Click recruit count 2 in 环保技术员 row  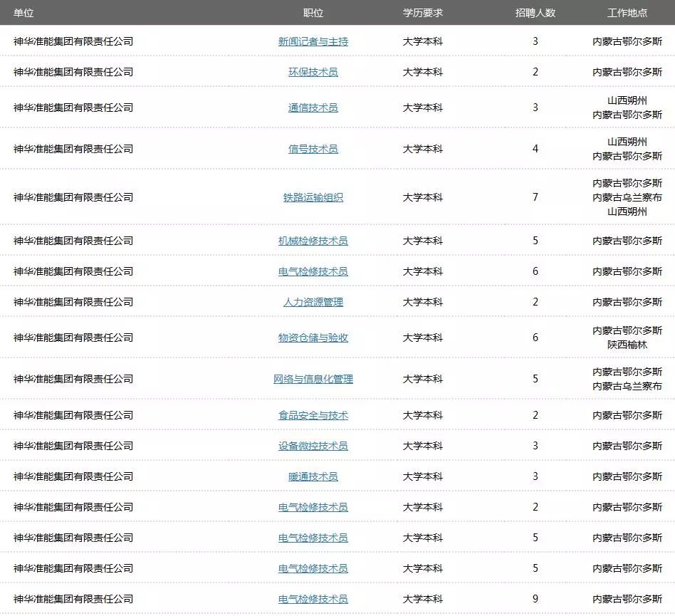click(x=535, y=72)
